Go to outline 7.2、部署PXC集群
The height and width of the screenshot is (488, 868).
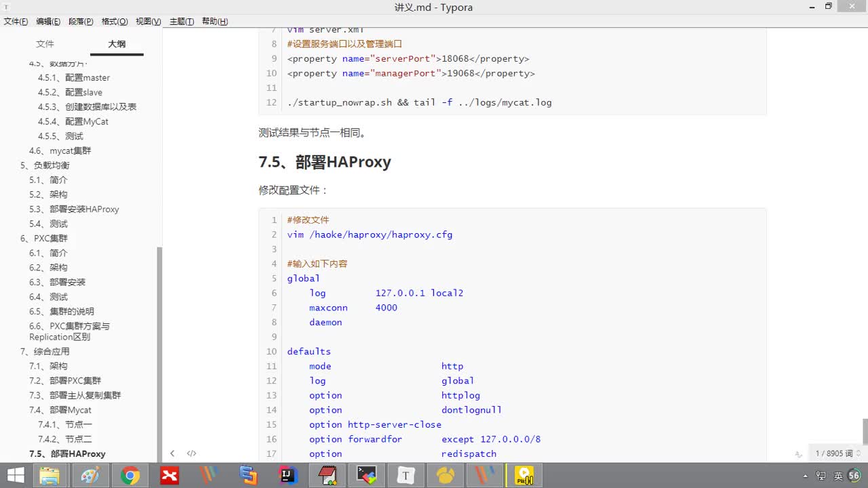click(x=65, y=381)
